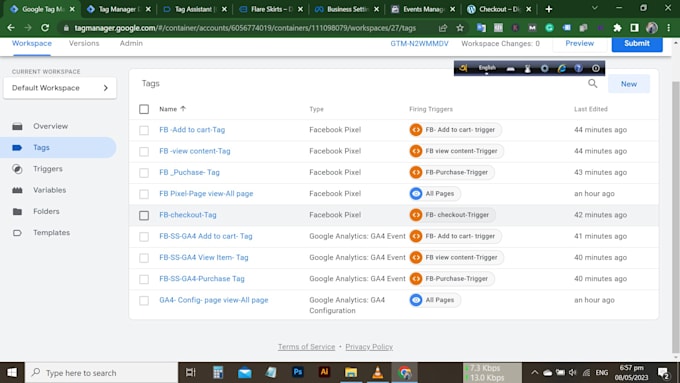Click the gear icon in floating toolbar
The height and width of the screenshot is (383, 680).
click(544, 68)
